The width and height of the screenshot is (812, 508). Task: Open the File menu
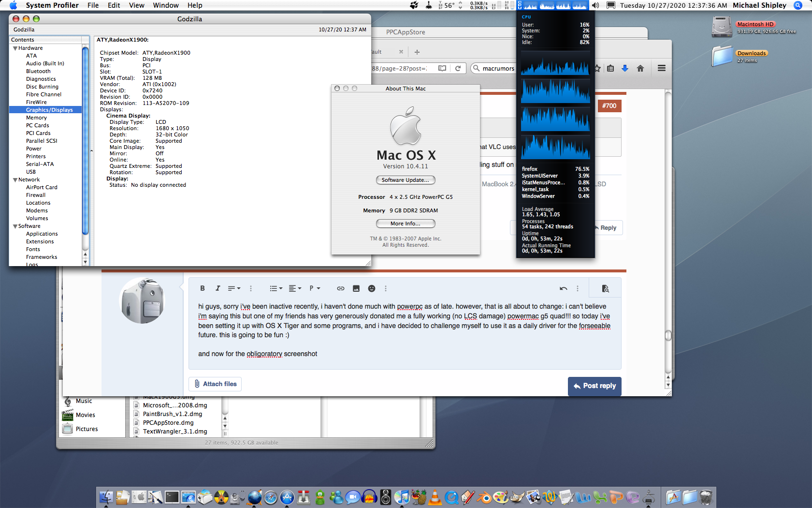[93, 5]
